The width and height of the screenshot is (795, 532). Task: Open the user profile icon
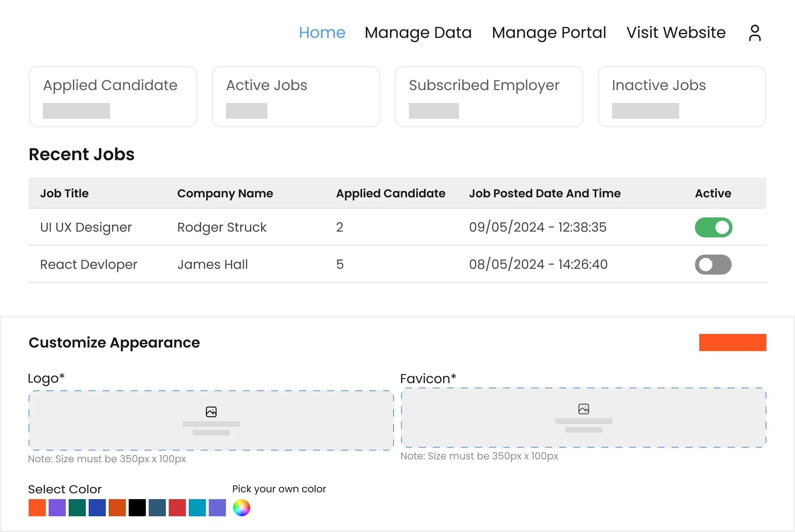tap(755, 33)
